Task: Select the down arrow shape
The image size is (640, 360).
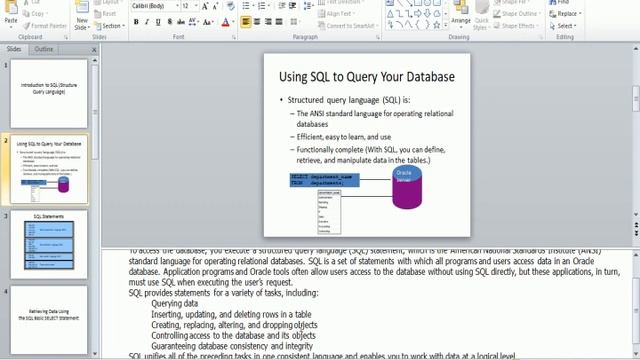Action: (427, 14)
